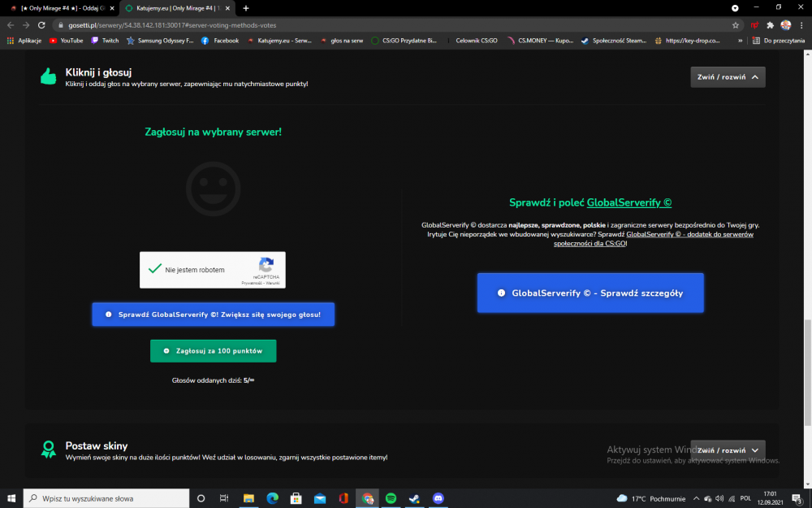
Task: Click the Zagłosuj za 100 punktów button
Action: 213,351
